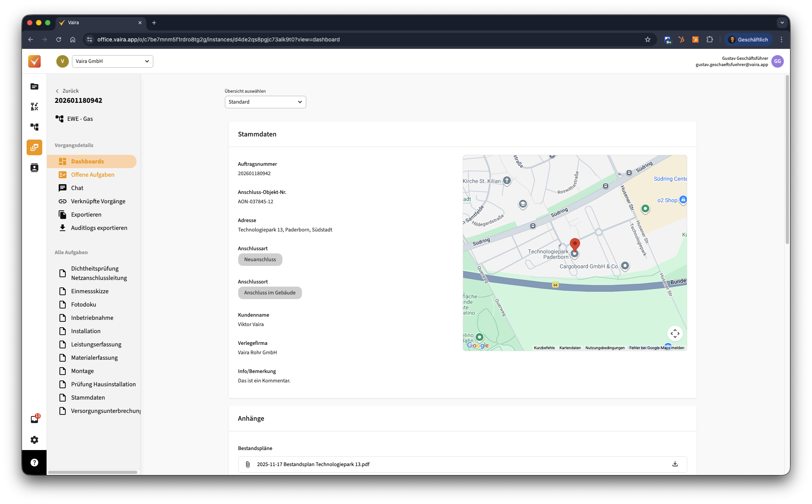Image resolution: width=812 pixels, height=504 pixels.
Task: Open the Standard overview selection dropdown
Action: (265, 102)
